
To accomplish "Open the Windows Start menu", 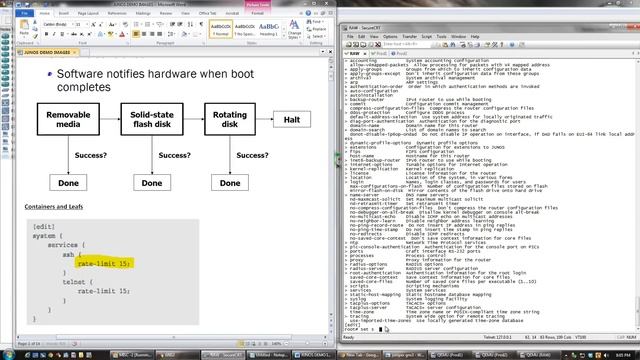I will pyautogui.click(x=8, y=355).
